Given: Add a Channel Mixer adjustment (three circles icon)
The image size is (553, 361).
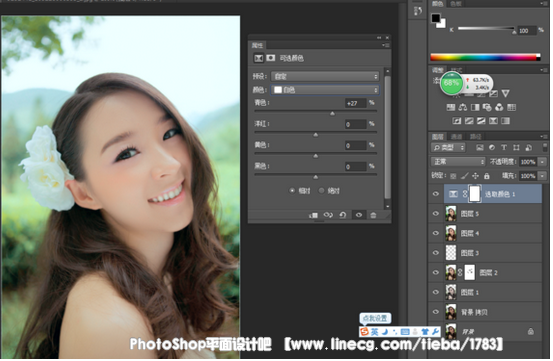Looking at the screenshot, I should tap(499, 107).
